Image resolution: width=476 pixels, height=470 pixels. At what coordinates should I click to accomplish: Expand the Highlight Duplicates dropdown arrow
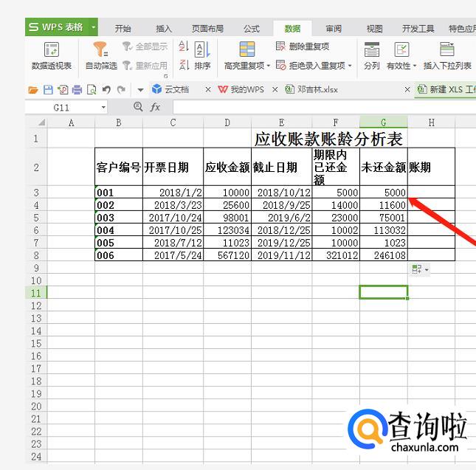[x=269, y=66]
